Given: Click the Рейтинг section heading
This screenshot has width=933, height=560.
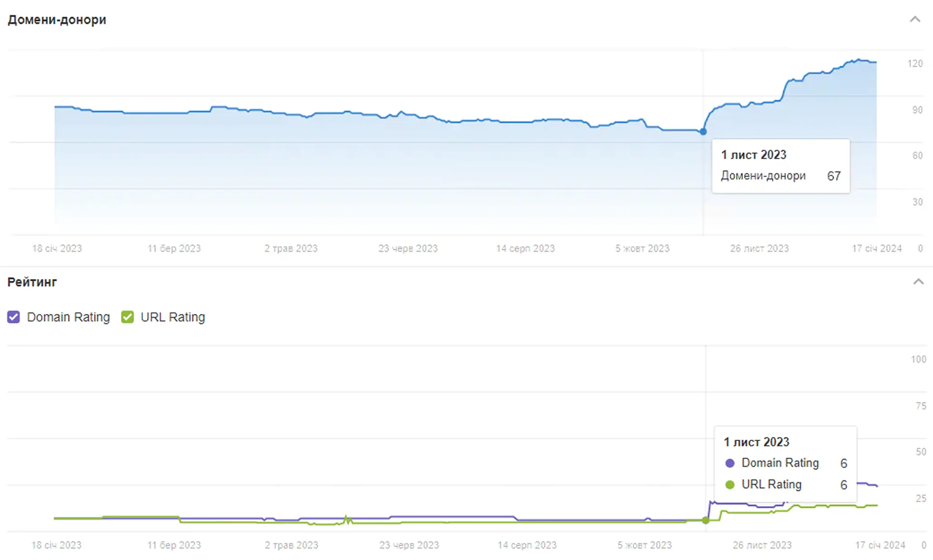Looking at the screenshot, I should click(x=32, y=282).
